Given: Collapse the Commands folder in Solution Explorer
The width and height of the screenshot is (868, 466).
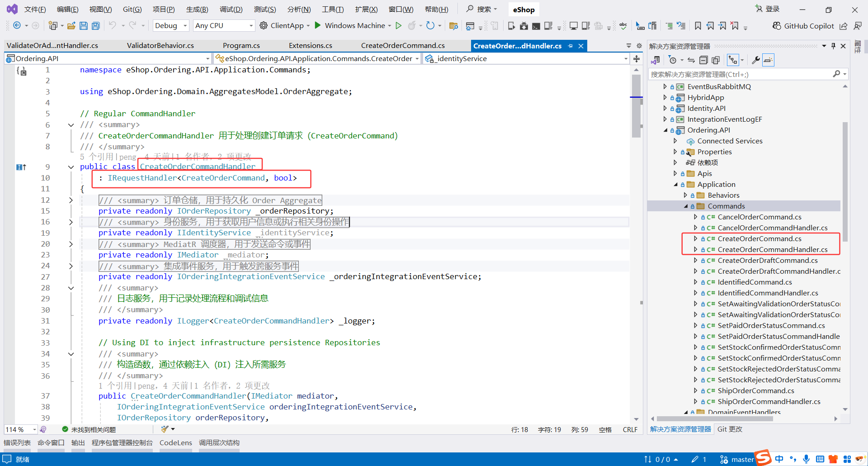Looking at the screenshot, I should pyautogui.click(x=686, y=206).
